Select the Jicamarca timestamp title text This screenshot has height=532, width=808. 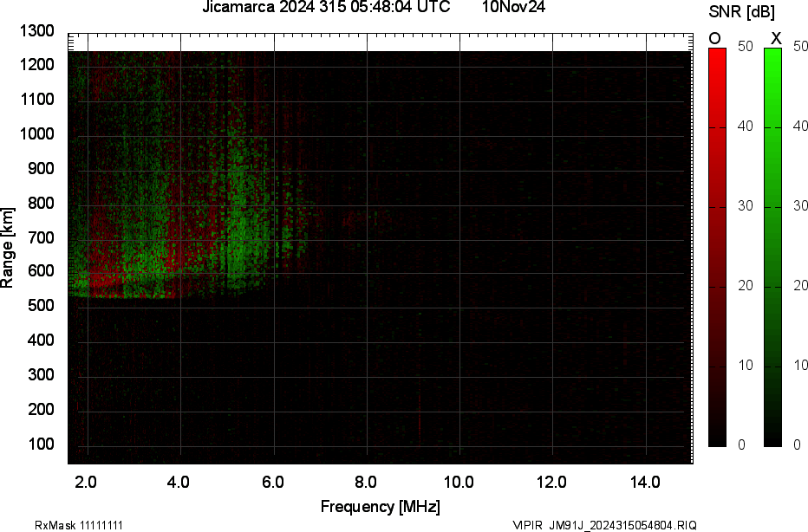pyautogui.click(x=326, y=8)
